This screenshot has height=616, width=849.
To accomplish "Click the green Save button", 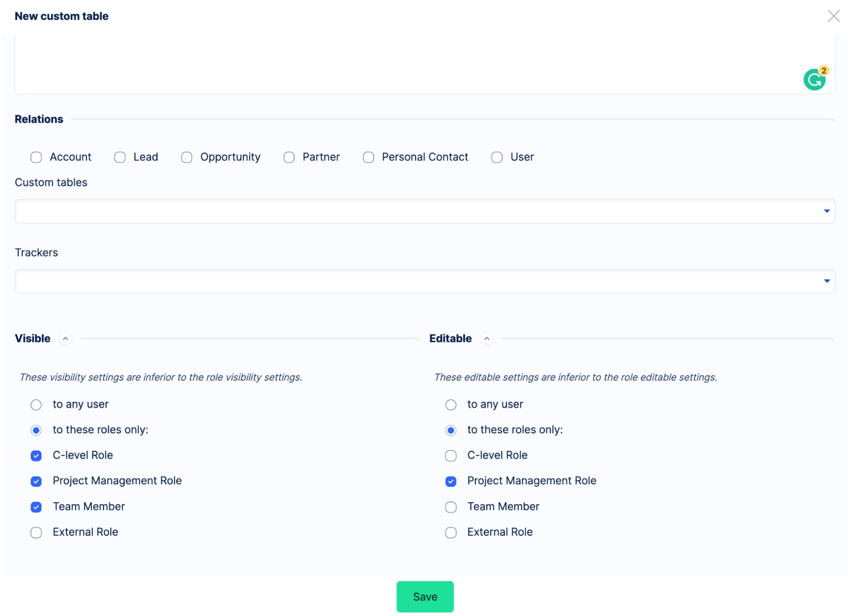I will [425, 596].
